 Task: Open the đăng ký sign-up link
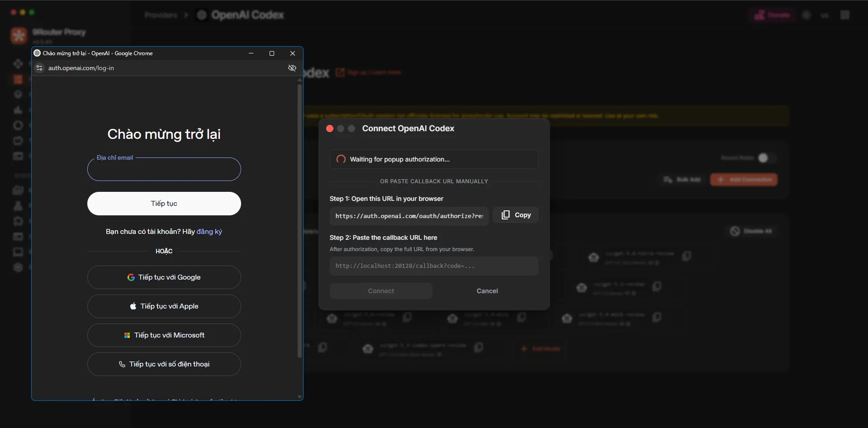coord(209,232)
